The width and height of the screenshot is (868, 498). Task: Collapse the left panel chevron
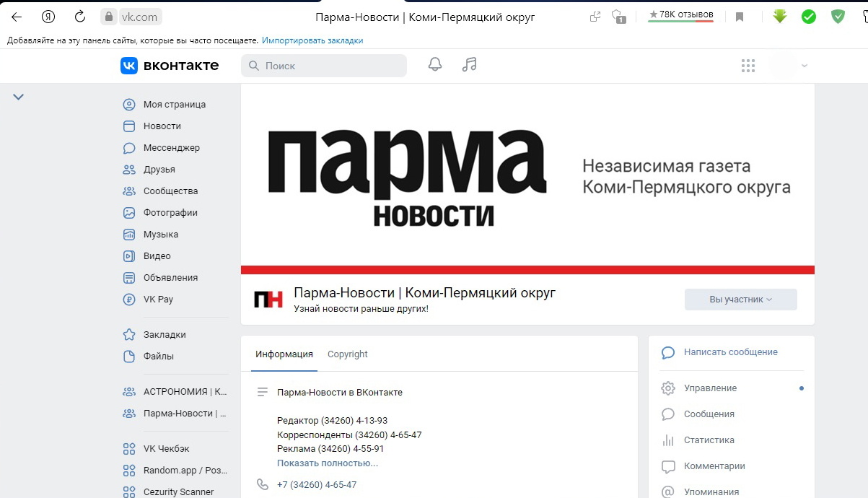click(x=19, y=97)
